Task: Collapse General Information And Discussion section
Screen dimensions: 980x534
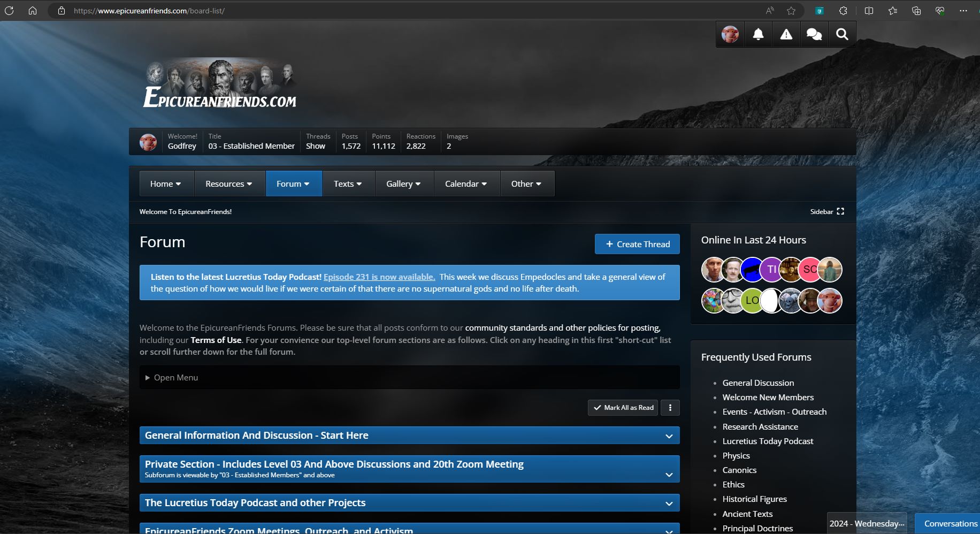Action: [x=669, y=436]
